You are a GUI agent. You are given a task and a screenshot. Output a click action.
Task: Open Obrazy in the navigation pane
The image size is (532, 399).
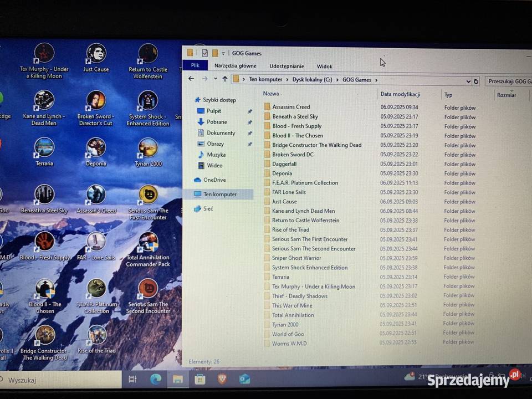pos(215,144)
